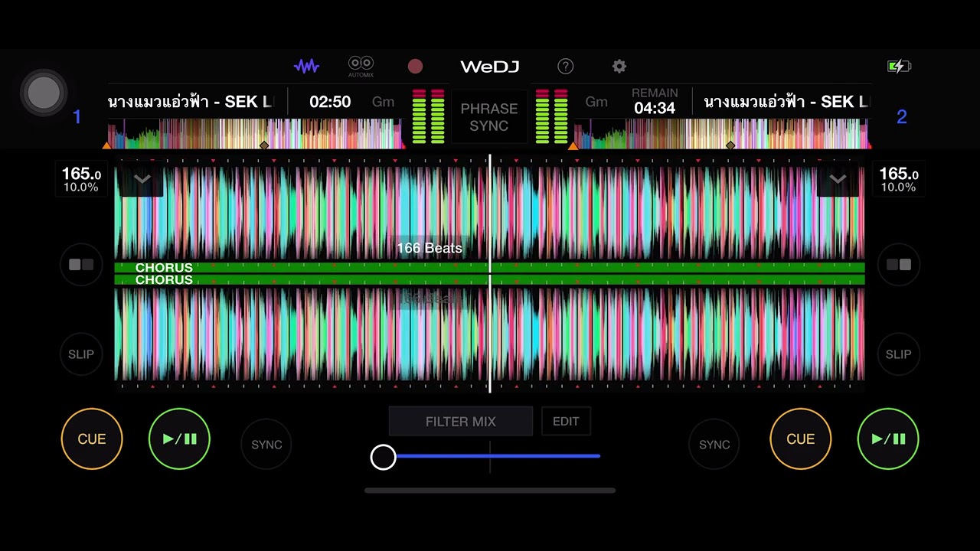Tap deck 1 key Gm label
The height and width of the screenshot is (551, 980).
[x=383, y=102]
